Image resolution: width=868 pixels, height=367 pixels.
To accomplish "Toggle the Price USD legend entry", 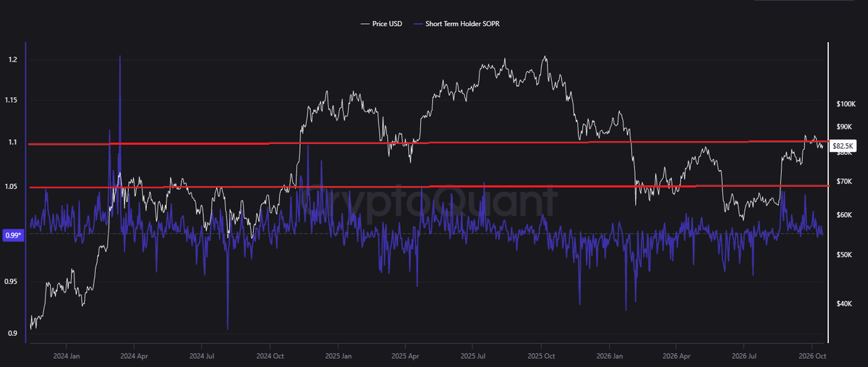I will click(382, 24).
